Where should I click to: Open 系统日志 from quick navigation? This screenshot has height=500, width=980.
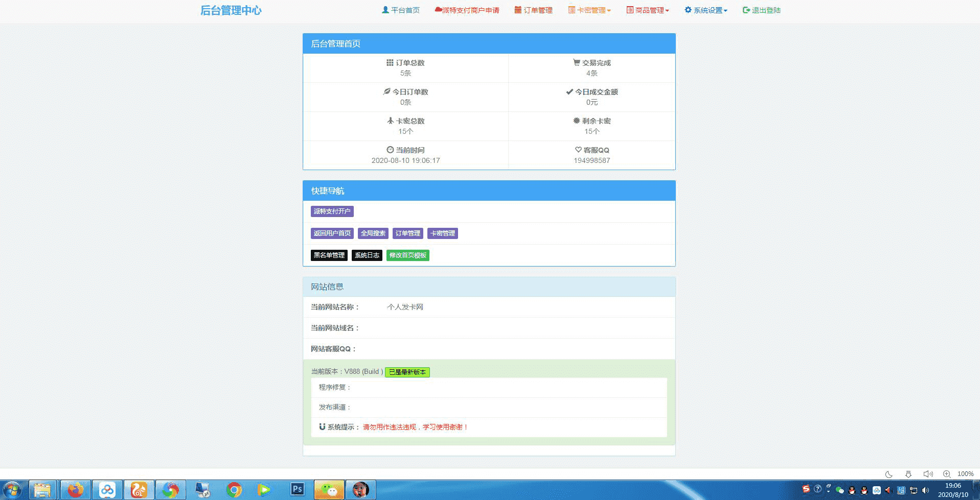[x=367, y=255]
